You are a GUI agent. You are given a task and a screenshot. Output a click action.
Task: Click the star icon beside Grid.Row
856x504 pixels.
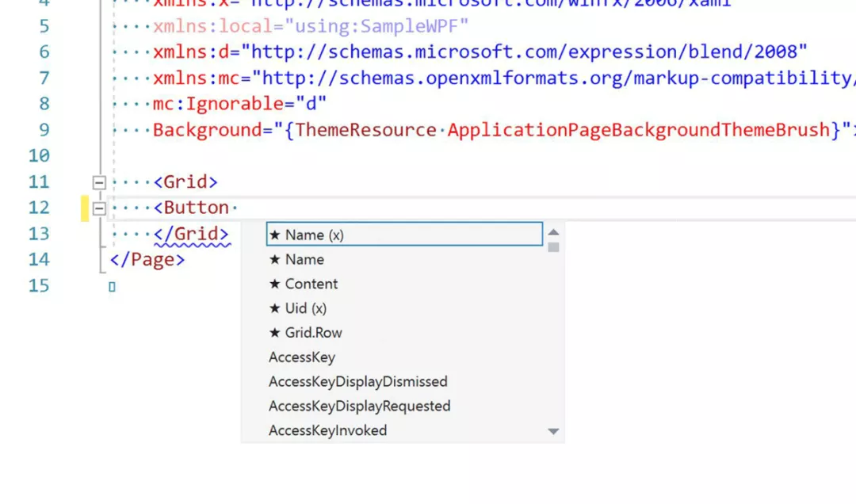274,332
